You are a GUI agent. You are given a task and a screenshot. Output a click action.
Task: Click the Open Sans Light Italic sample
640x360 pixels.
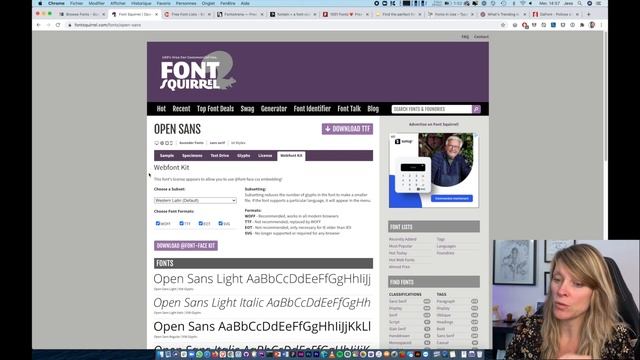262,302
